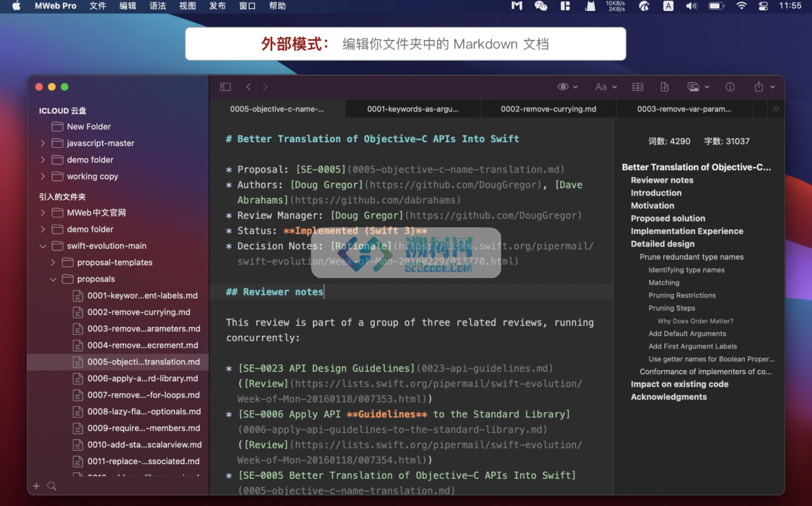Click WeChat icon in menu bar

[541, 6]
